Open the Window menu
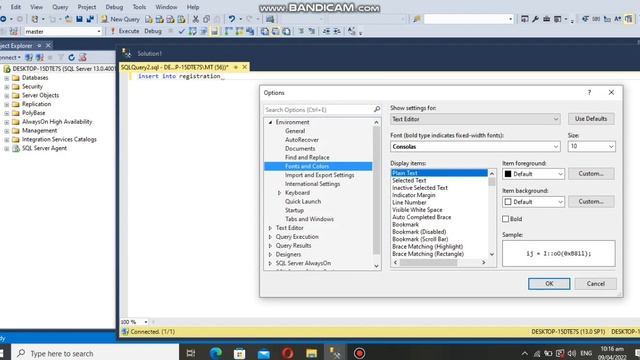 tap(166, 7)
